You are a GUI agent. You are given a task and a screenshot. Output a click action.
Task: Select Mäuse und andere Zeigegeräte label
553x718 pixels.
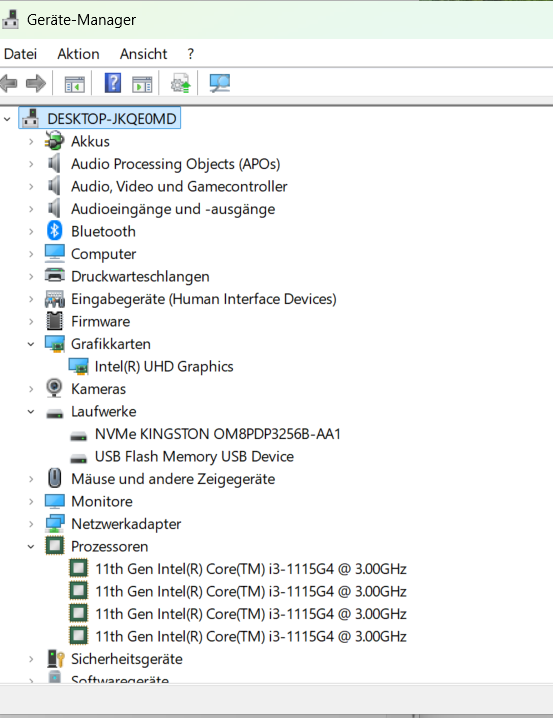(x=173, y=479)
